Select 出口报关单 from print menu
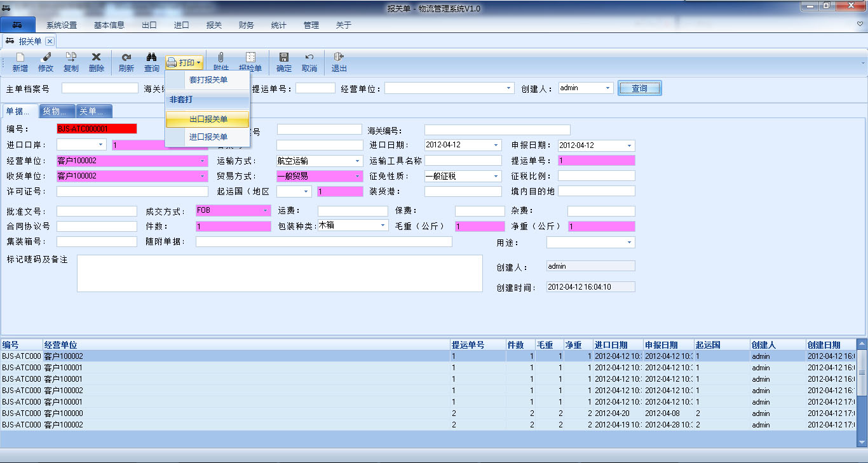Viewport: 868px width, 463px height. pyautogui.click(x=208, y=119)
